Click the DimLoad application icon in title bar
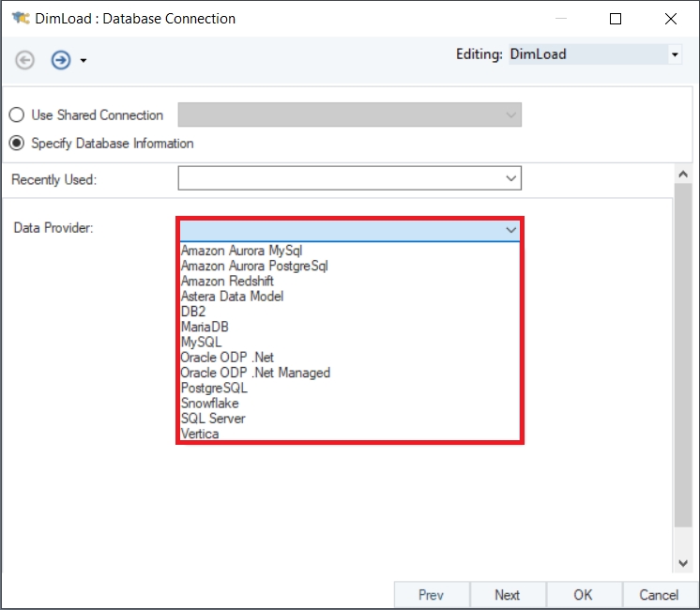700x610 pixels. [21, 19]
